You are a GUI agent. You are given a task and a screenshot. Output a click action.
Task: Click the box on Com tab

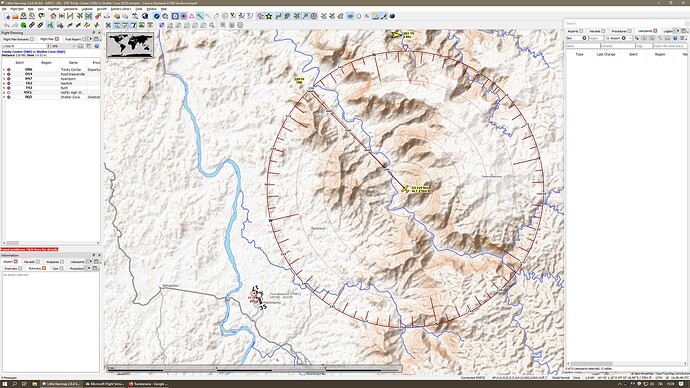[x=61, y=268]
